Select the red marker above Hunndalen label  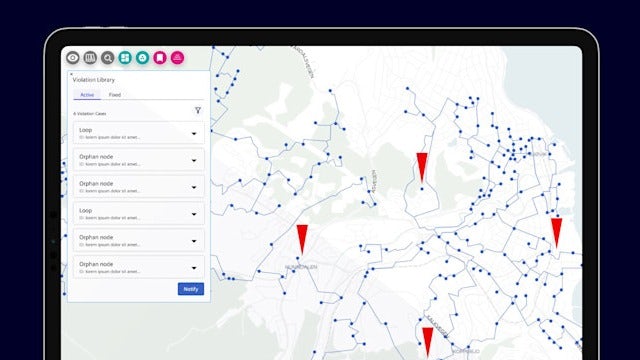click(302, 239)
